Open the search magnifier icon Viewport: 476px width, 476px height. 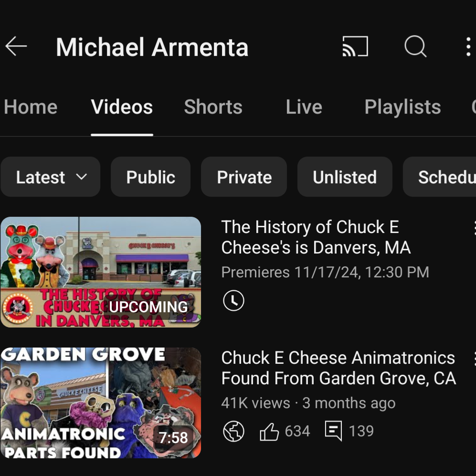415,47
